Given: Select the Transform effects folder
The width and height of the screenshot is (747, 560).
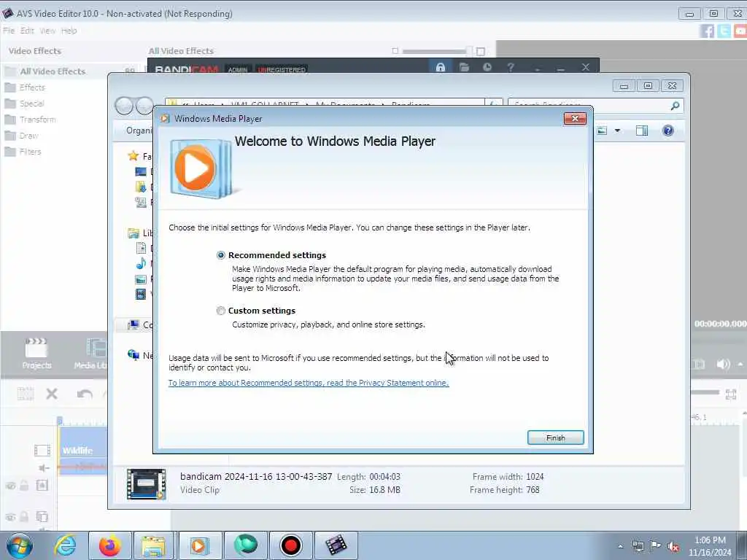Looking at the screenshot, I should pyautogui.click(x=38, y=120).
